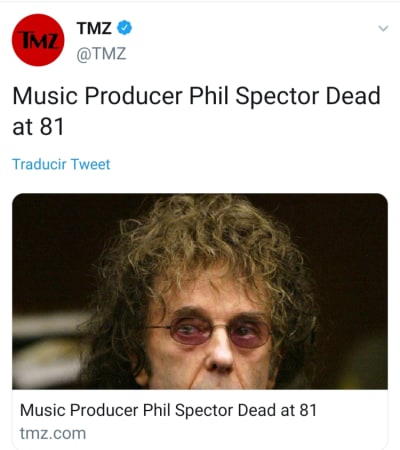Tap the TMZ logo text inside avatar
The image size is (400, 450).
tap(38, 40)
